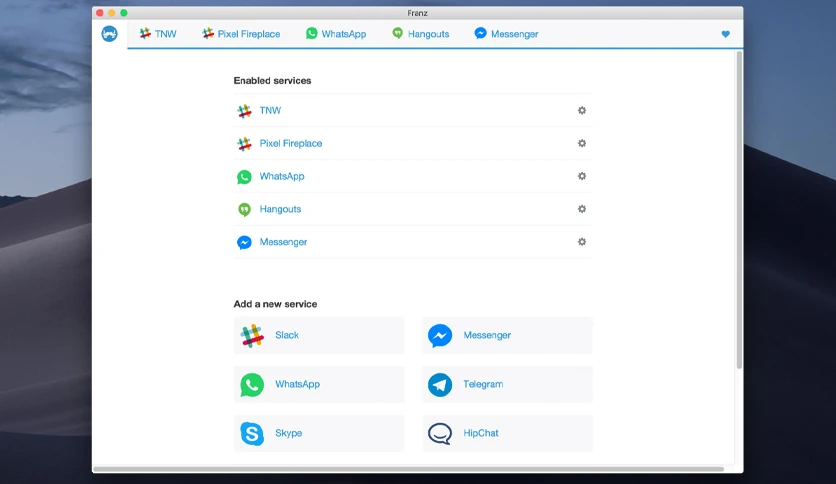The image size is (836, 484).
Task: Select Messenger text in enabled services
Action: click(x=283, y=242)
